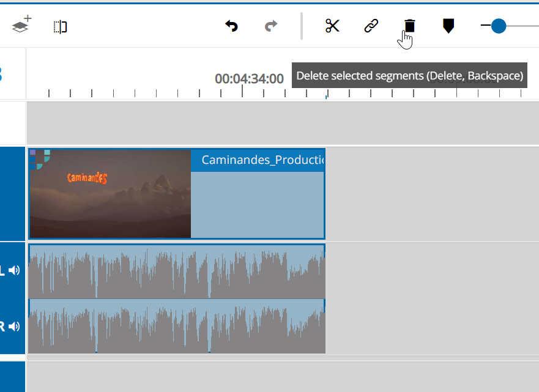Click the link segments icon
This screenshot has height=392, width=539.
[x=371, y=26]
